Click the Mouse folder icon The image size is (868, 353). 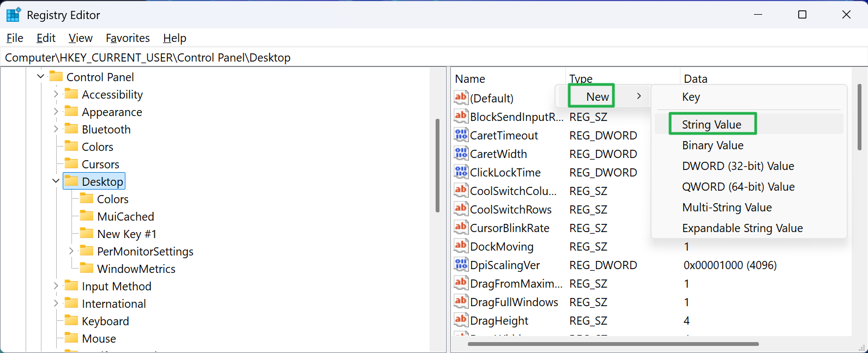pos(71,338)
